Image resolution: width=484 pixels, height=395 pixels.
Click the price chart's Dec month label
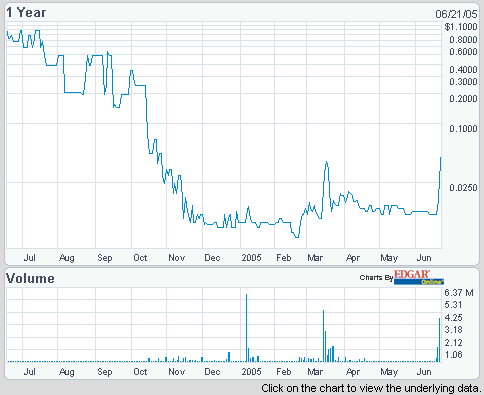coord(212,258)
